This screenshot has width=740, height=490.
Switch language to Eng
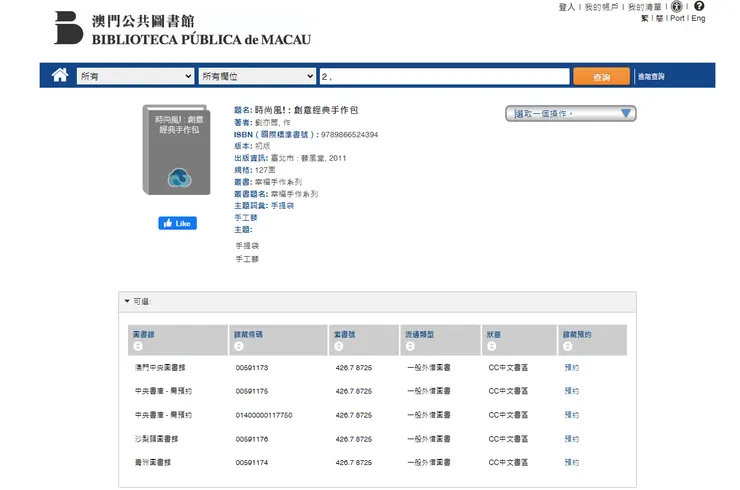tap(698, 18)
